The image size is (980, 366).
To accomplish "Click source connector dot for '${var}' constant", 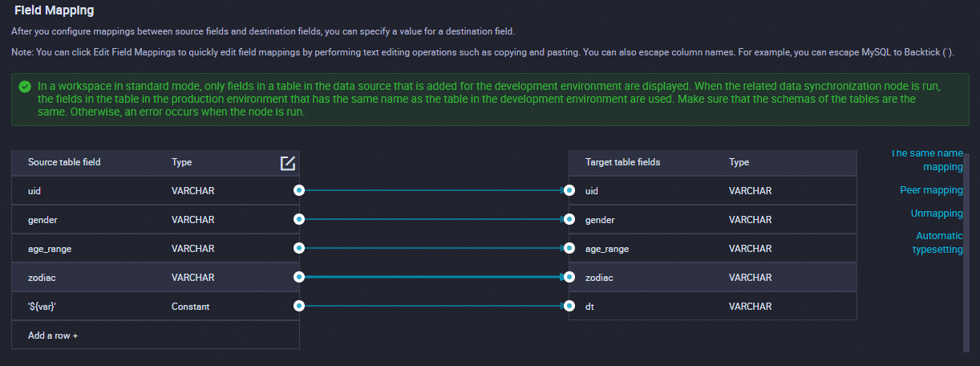I will 299,307.
